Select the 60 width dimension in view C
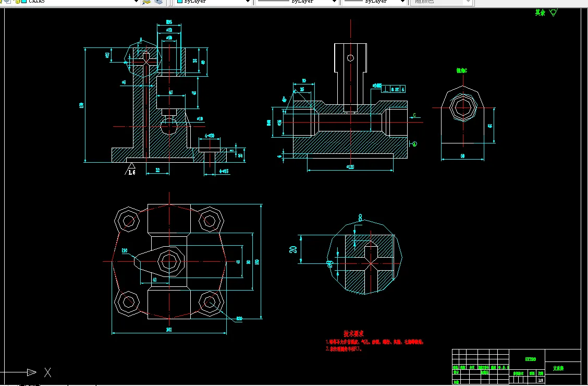 pyautogui.click(x=462, y=155)
